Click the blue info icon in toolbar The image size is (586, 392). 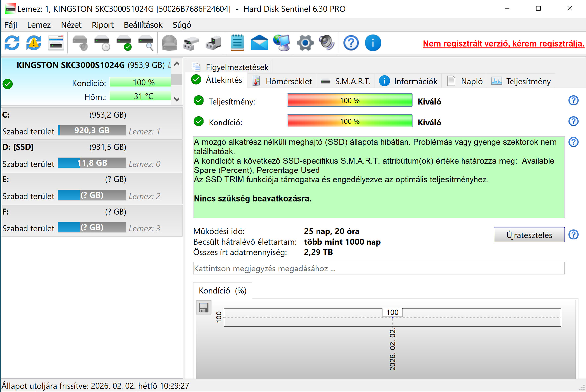pyautogui.click(x=373, y=43)
